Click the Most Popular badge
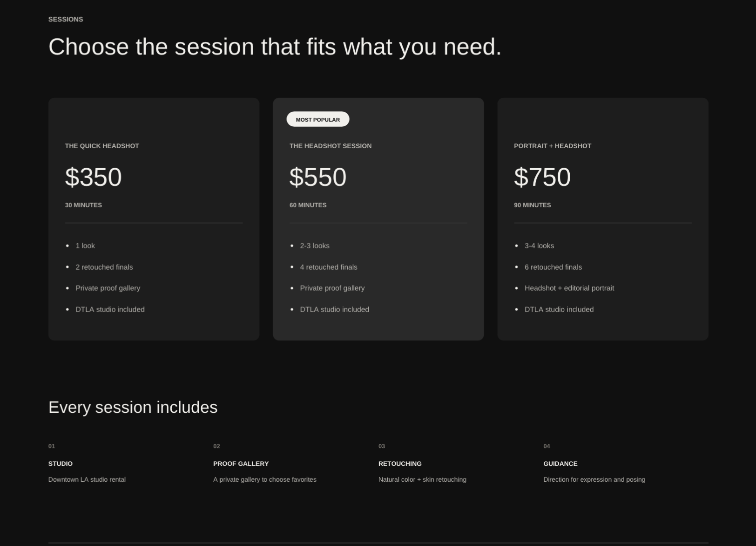The width and height of the screenshot is (756, 546). [318, 119]
